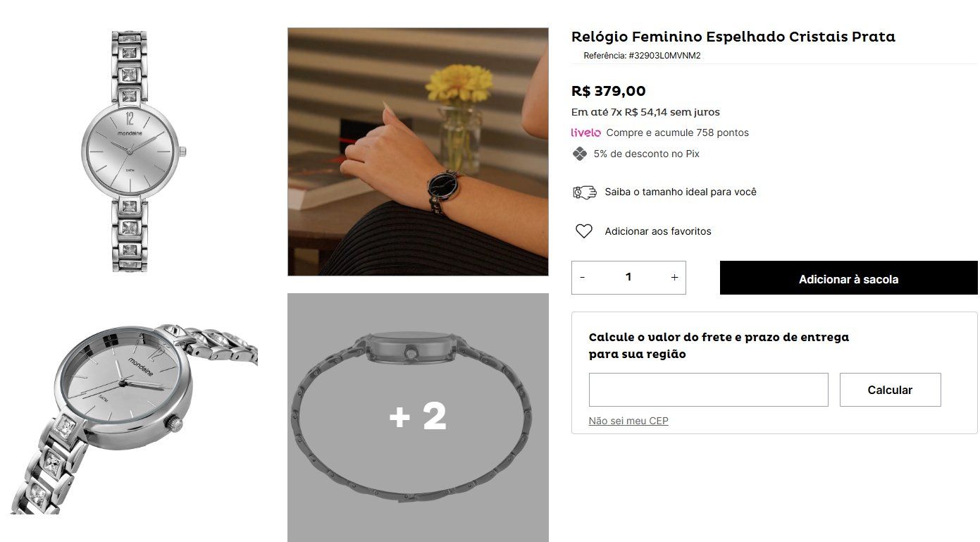This screenshot has height=542, width=980.
Task: Focus the CEP postal code field
Action: pos(708,390)
